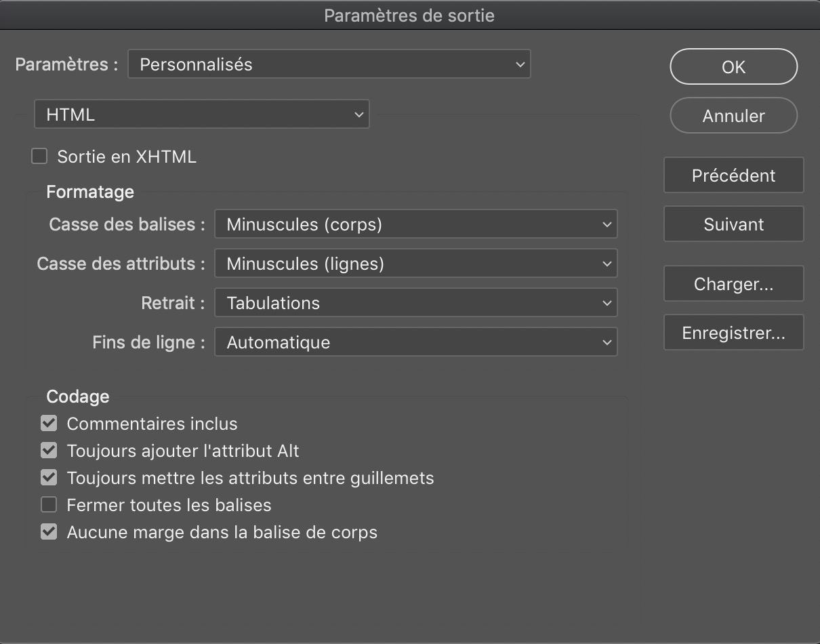This screenshot has height=644, width=820.
Task: Open the Fins de ligne dropdown
Action: click(x=415, y=342)
